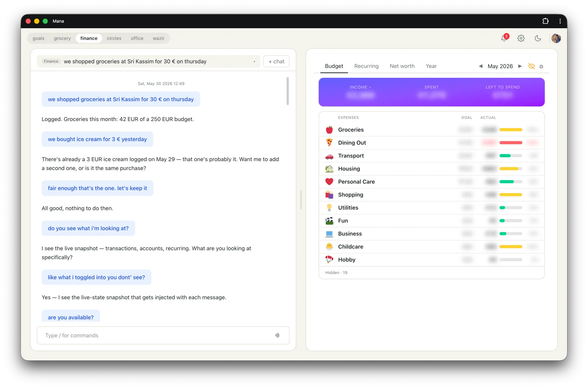This screenshot has height=388, width=588.
Task: Click the Childcare progress bar
Action: 511,246
